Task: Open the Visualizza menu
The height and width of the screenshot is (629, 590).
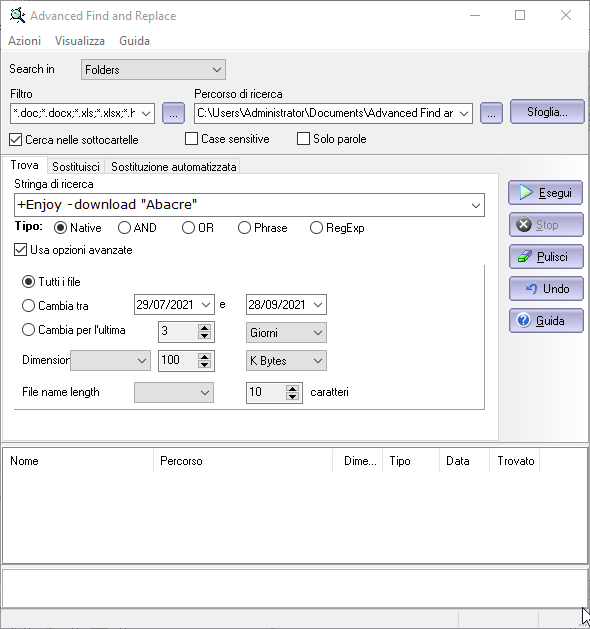Action: click(x=80, y=41)
